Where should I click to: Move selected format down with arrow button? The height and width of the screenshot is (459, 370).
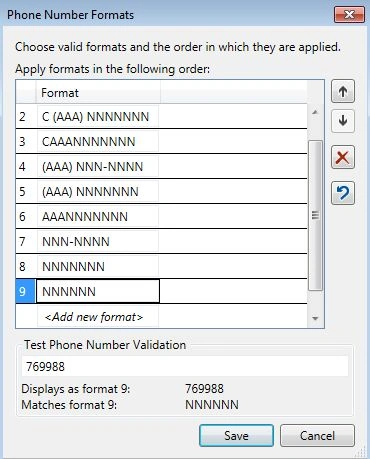point(343,121)
